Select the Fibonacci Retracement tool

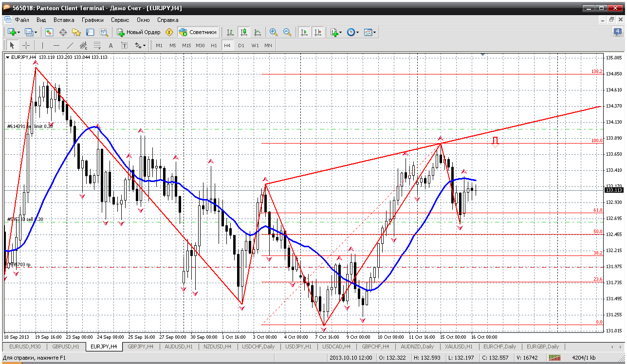tap(97, 45)
